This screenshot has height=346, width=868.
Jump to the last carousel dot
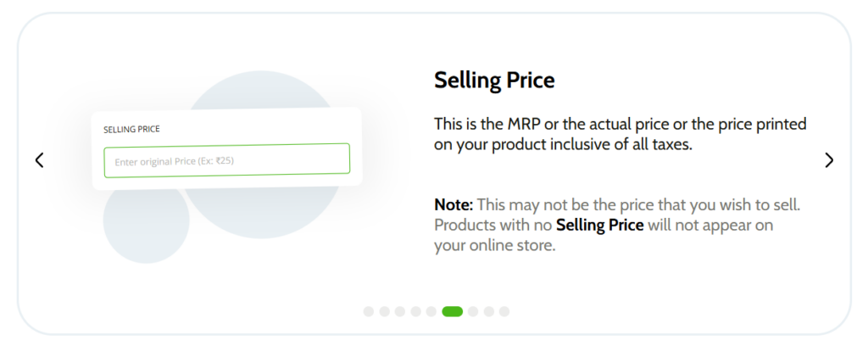pos(504,312)
